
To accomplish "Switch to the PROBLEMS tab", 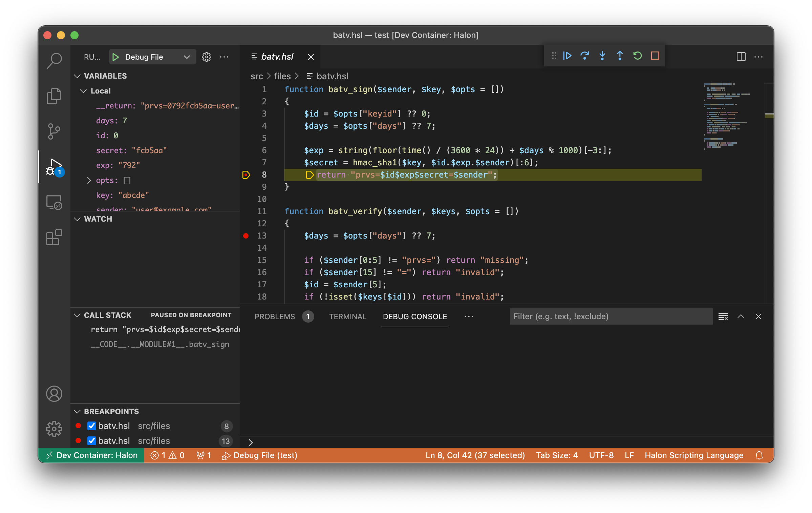I will click(x=275, y=316).
